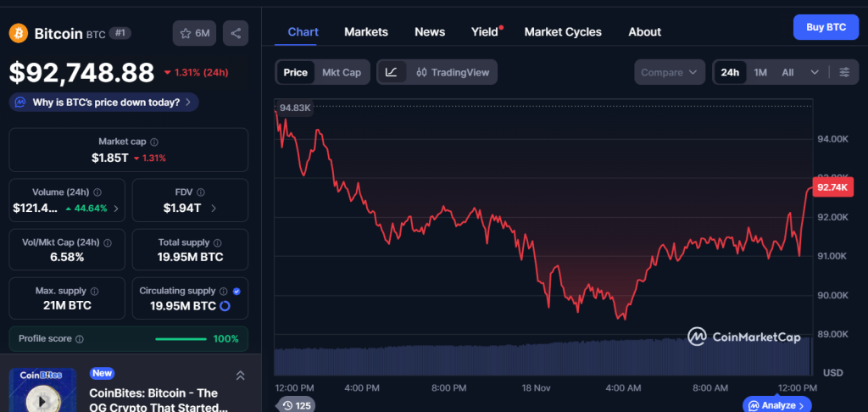Image resolution: width=868 pixels, height=412 pixels.
Task: Click the #1 rank badge
Action: [120, 33]
